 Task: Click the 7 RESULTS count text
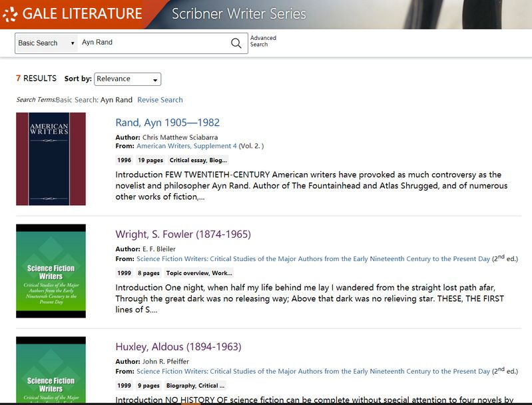point(37,79)
